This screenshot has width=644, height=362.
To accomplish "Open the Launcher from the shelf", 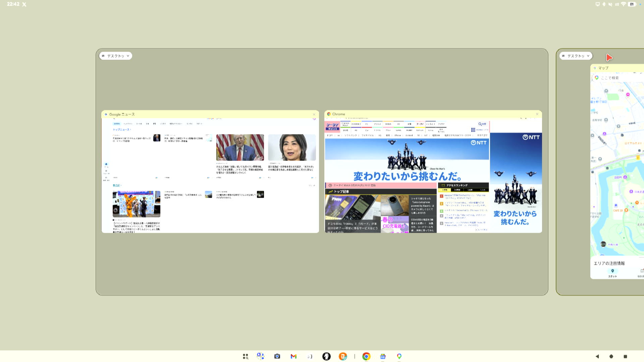I will tap(246, 356).
